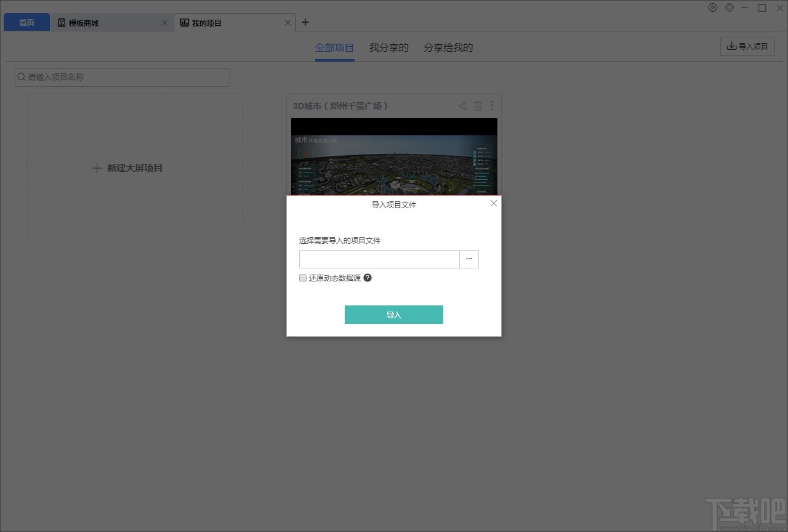
Task: Share the 3D城市（郑州千玺广场）project
Action: (462, 105)
